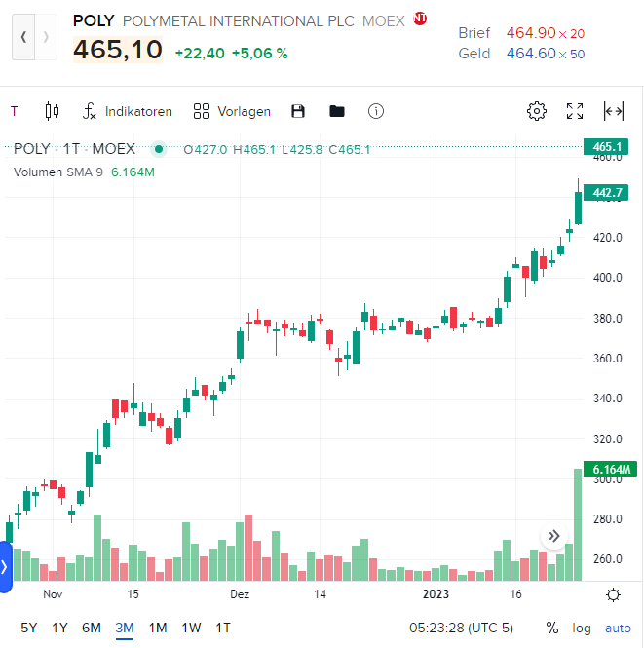Open Indikatoren menu
Viewport: 644px width, 648px height.
coord(128,111)
